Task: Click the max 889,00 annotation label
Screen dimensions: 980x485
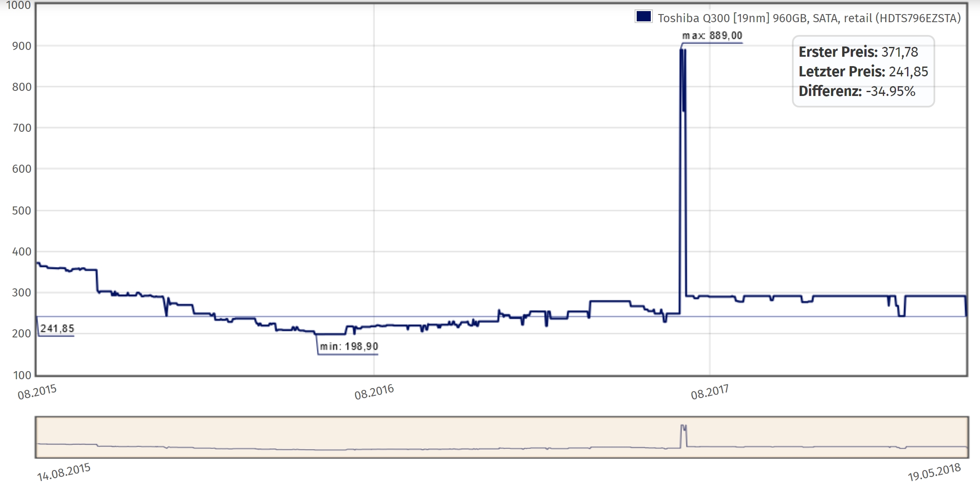Action: [x=712, y=36]
